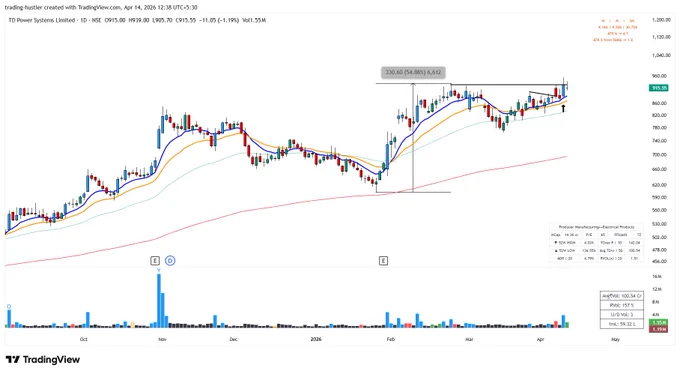Click the 'Producer Manufacturing—Electrical Products' sector label
This screenshot has width=680, height=374.
pyautogui.click(x=596, y=227)
